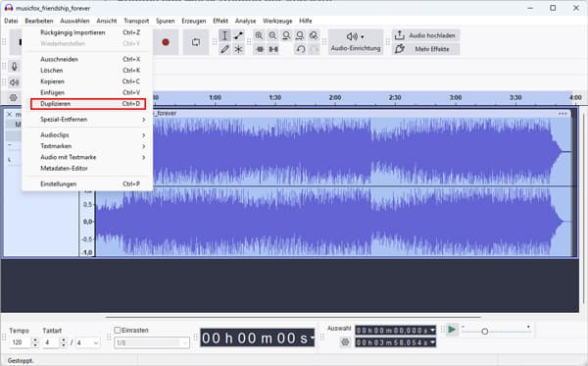Image resolution: width=588 pixels, height=366 pixels.
Task: Click the red Record button
Action: (x=166, y=42)
